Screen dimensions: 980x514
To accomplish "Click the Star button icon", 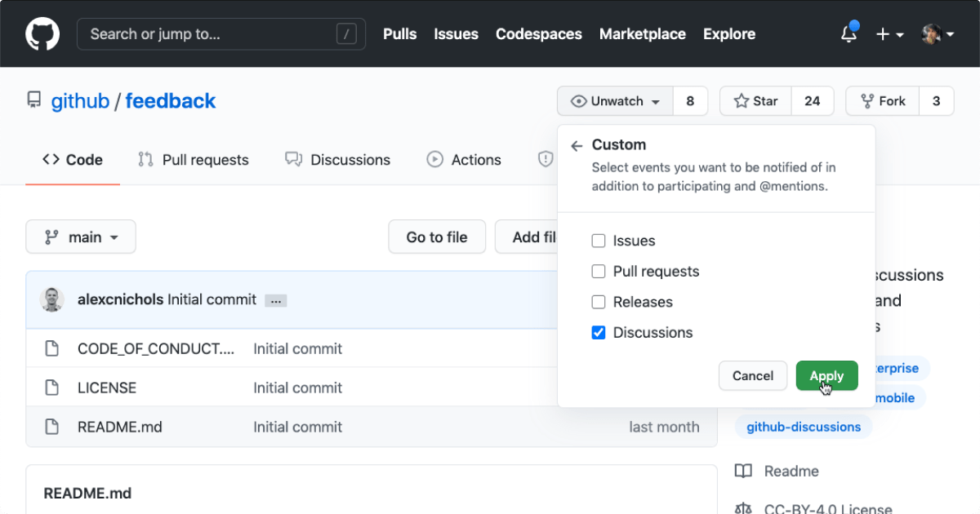I will point(742,101).
